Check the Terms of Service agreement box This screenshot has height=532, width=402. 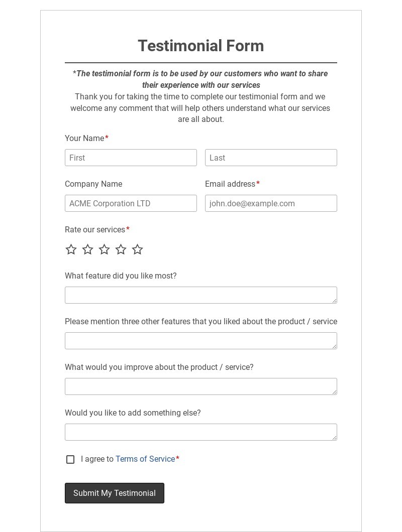(x=70, y=459)
